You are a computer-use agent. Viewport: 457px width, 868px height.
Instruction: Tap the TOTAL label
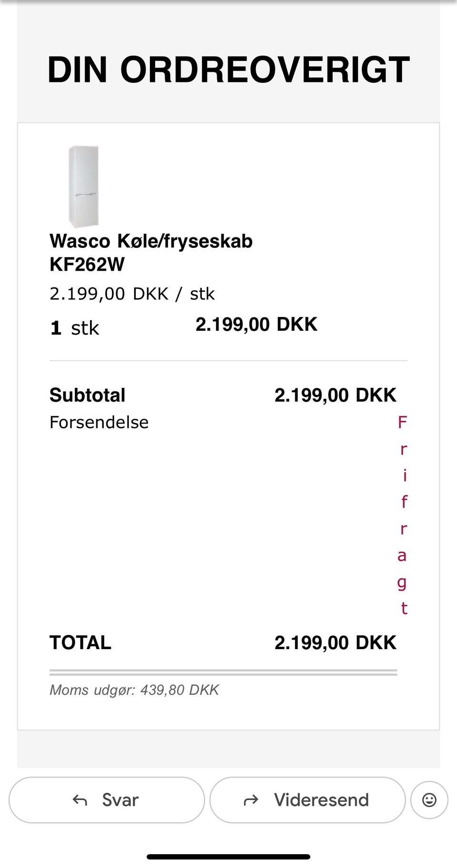pos(80,643)
